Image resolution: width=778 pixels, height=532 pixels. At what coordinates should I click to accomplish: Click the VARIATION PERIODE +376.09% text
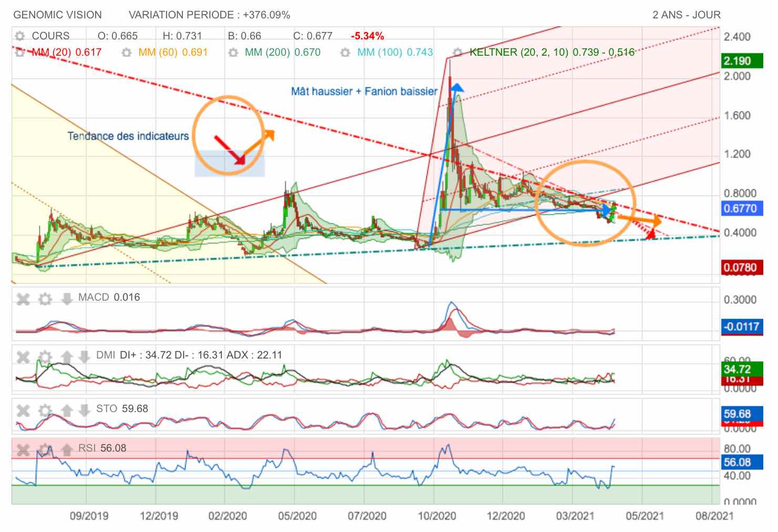coord(209,15)
